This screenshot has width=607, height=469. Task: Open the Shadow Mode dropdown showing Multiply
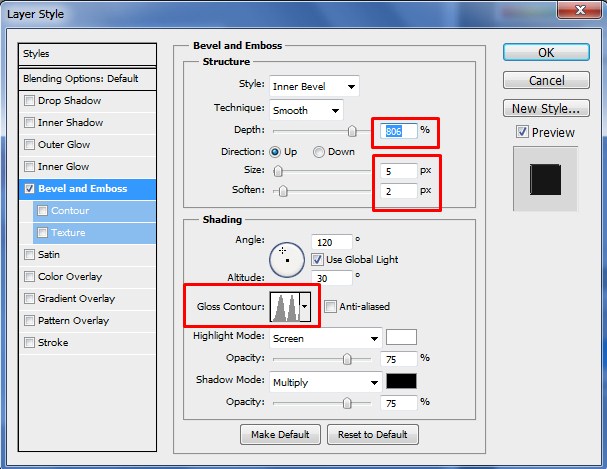pos(326,382)
